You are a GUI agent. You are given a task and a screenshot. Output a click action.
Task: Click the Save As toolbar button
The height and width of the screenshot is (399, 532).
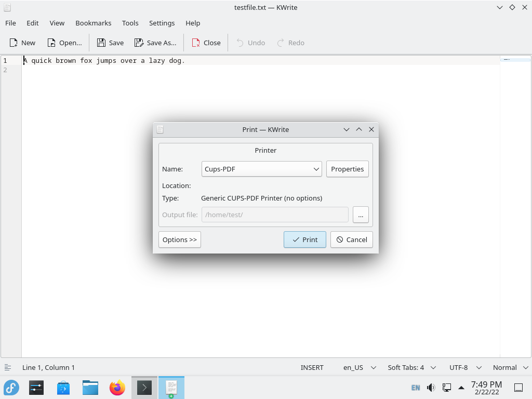click(x=155, y=43)
